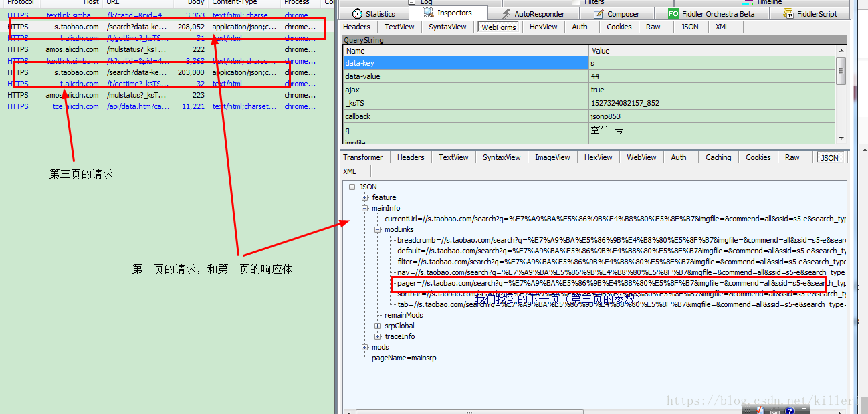
Task: Open the response ImageView tab
Action: [x=552, y=157]
